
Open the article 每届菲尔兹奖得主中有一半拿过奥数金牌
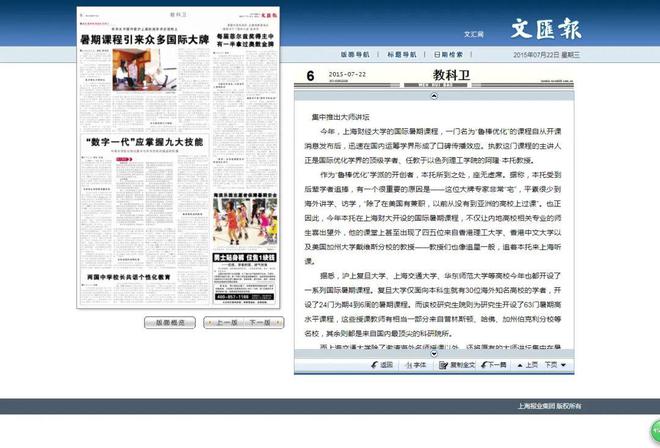click(245, 40)
